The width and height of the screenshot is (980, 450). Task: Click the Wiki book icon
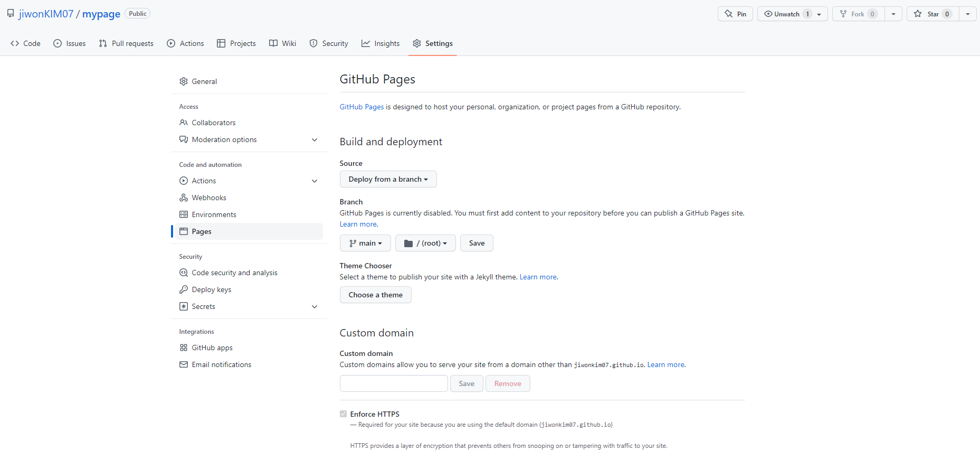point(273,43)
